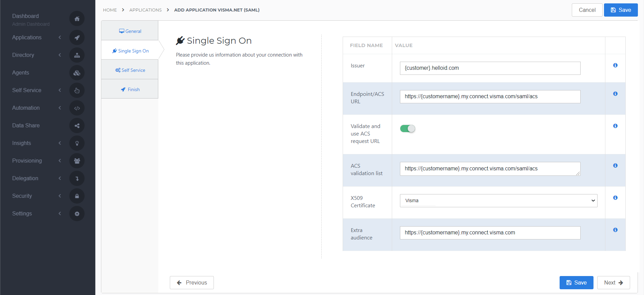Click the Settings gear icon
The width and height of the screenshot is (644, 295).
pos(77,214)
